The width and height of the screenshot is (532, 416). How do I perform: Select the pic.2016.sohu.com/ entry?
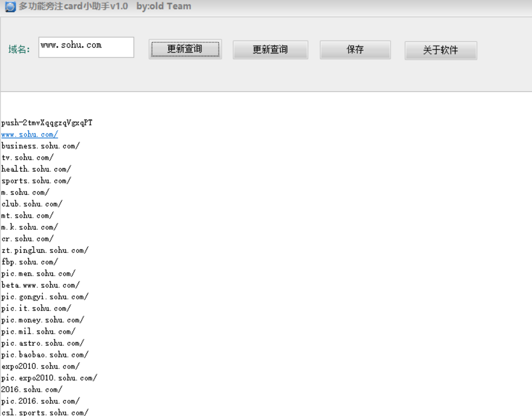(x=41, y=401)
